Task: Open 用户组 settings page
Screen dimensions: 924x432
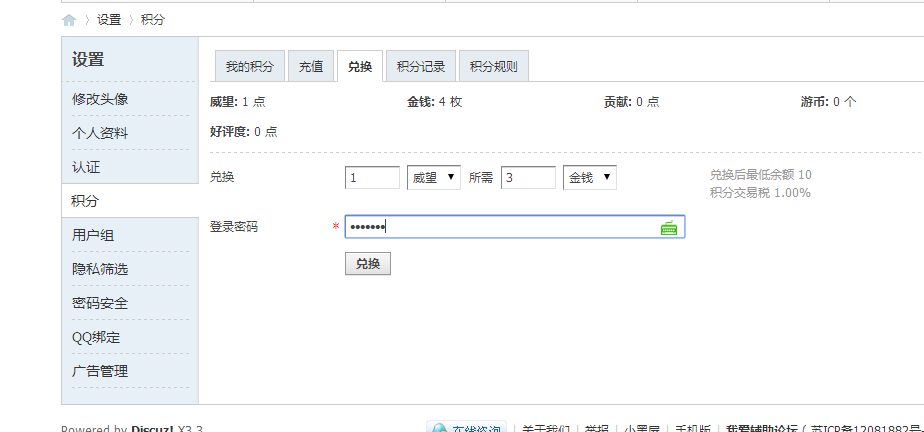Action: [x=93, y=235]
